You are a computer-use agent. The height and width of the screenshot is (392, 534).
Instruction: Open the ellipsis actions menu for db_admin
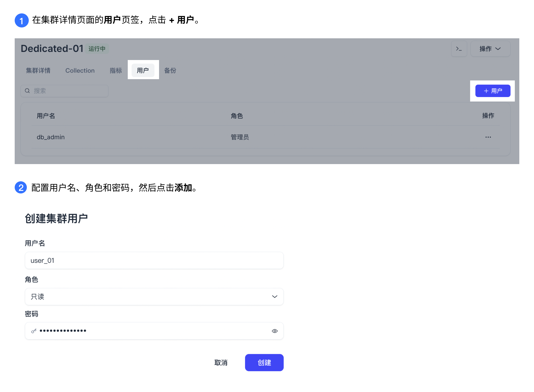(x=488, y=137)
